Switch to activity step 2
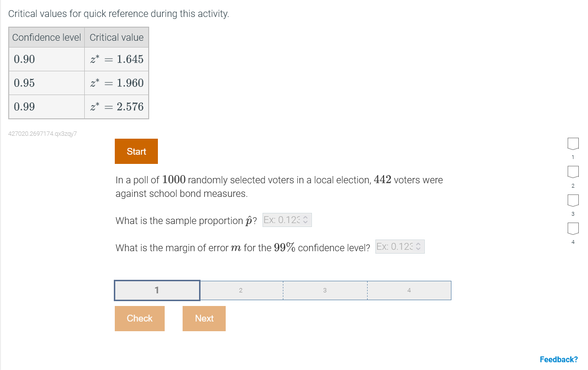The height and width of the screenshot is (370, 588). click(x=241, y=290)
